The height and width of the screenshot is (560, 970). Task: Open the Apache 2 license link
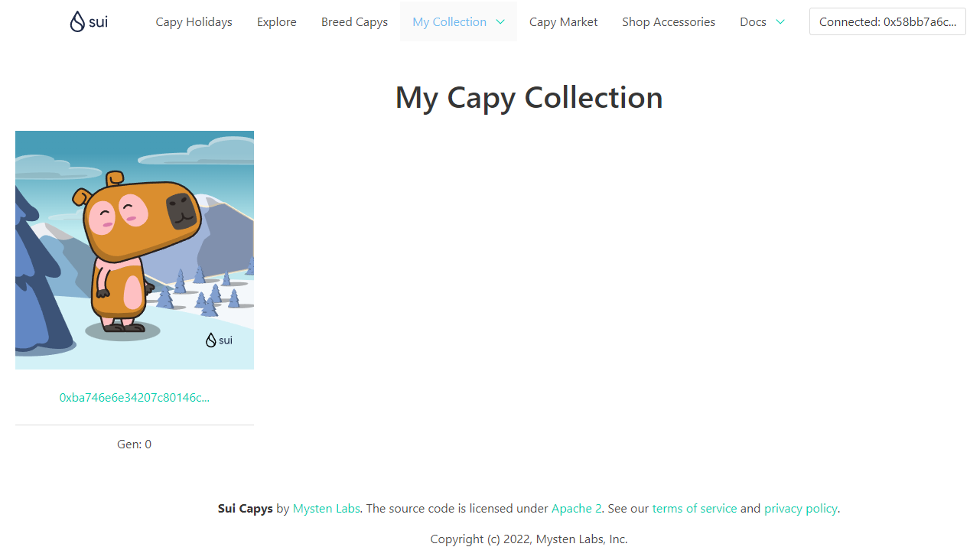coord(577,508)
